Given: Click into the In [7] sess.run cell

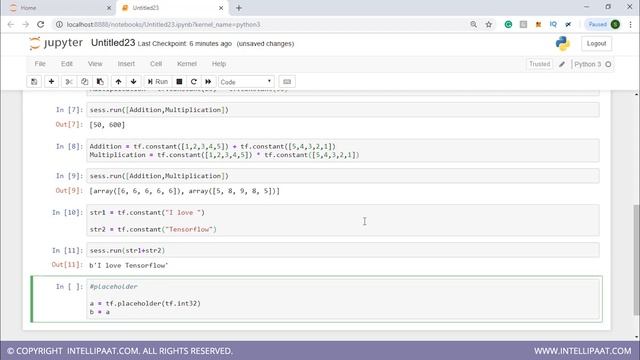Looking at the screenshot, I should 343,110.
